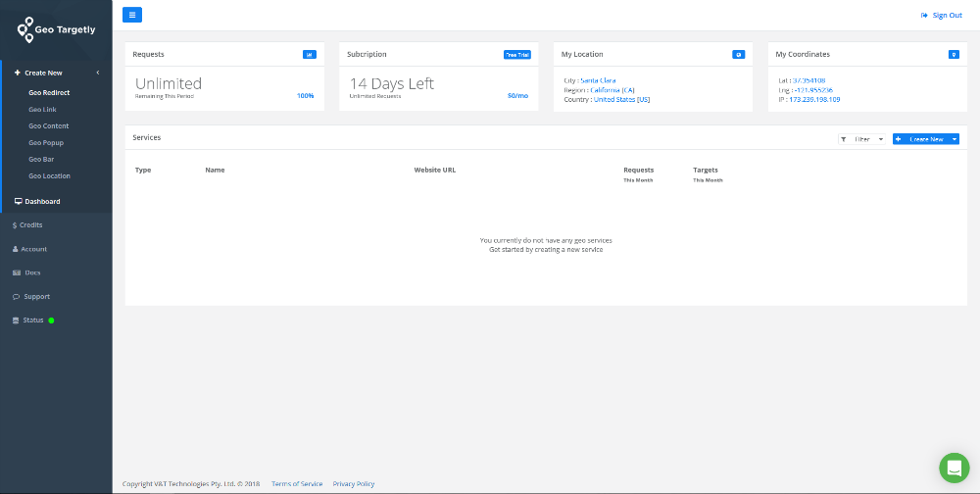Select Geo Location in sidebar
The image size is (980, 494).
(x=49, y=175)
